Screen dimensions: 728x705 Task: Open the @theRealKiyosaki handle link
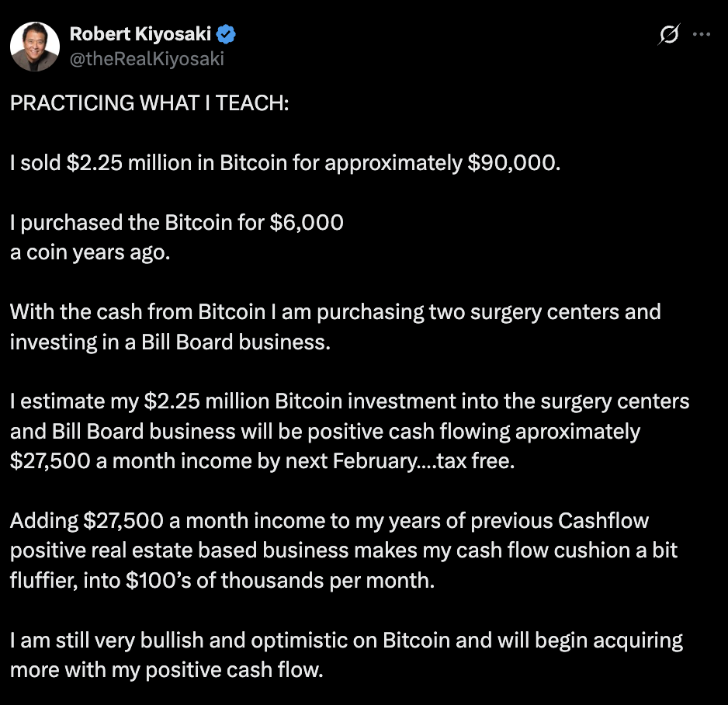tap(147, 58)
